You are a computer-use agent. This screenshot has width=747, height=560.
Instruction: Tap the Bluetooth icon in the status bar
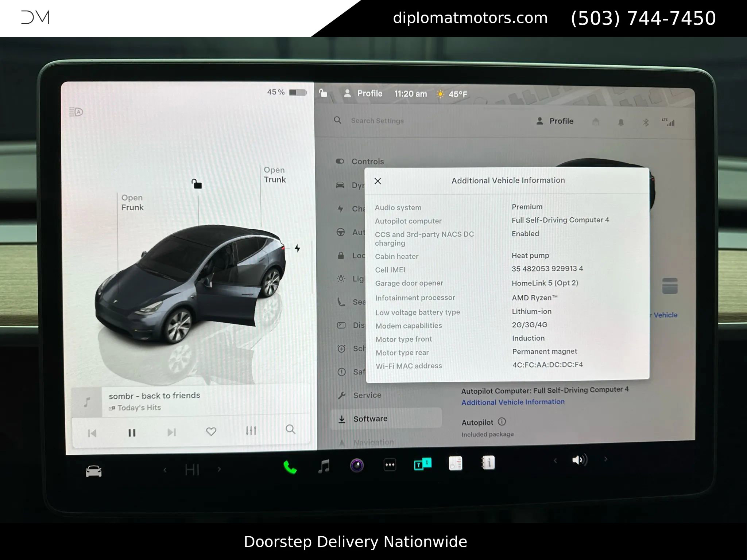[645, 123]
